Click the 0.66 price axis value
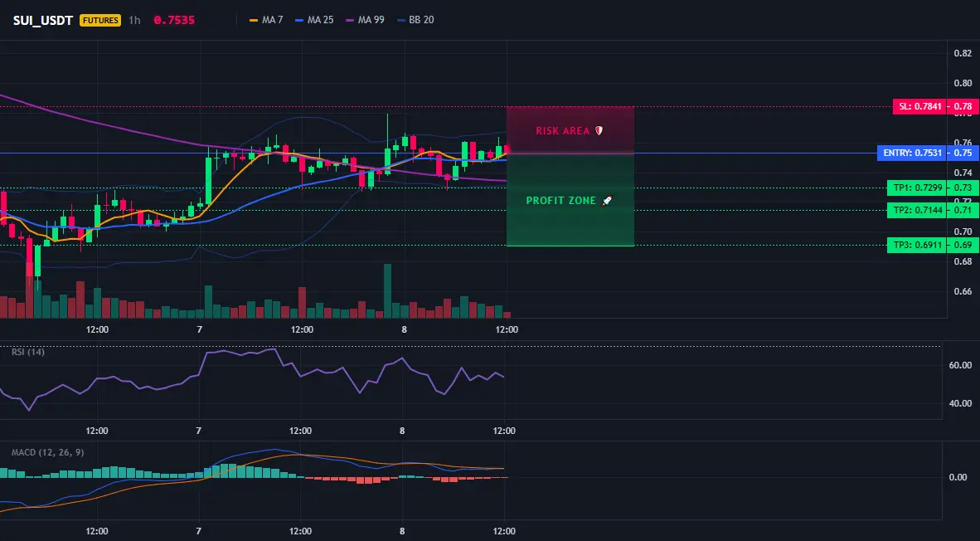The width and height of the screenshot is (980, 541). coord(963,291)
